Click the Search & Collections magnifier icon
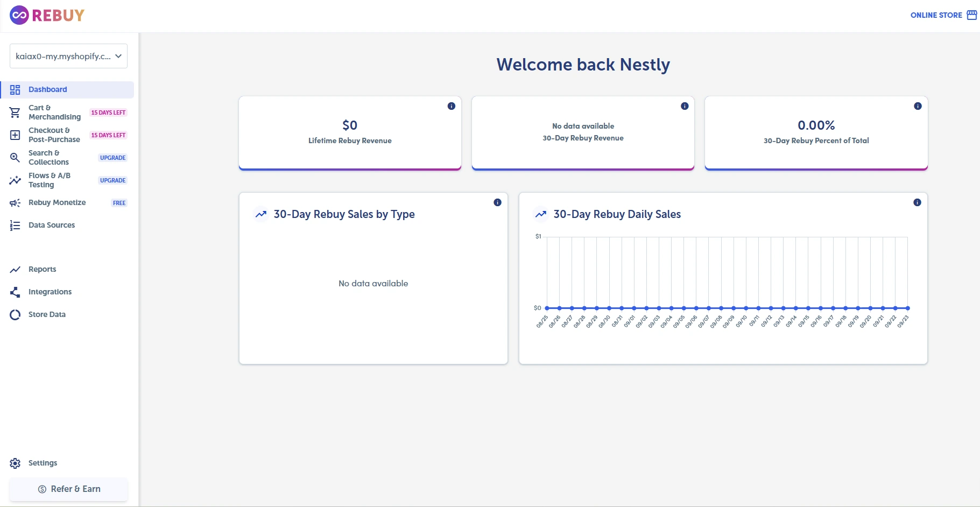The image size is (980, 507). (x=15, y=158)
